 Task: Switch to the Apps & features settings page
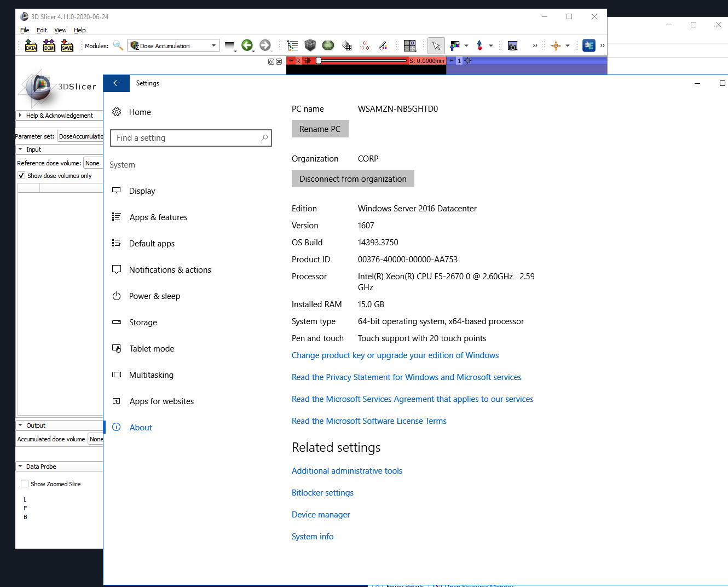coord(158,217)
